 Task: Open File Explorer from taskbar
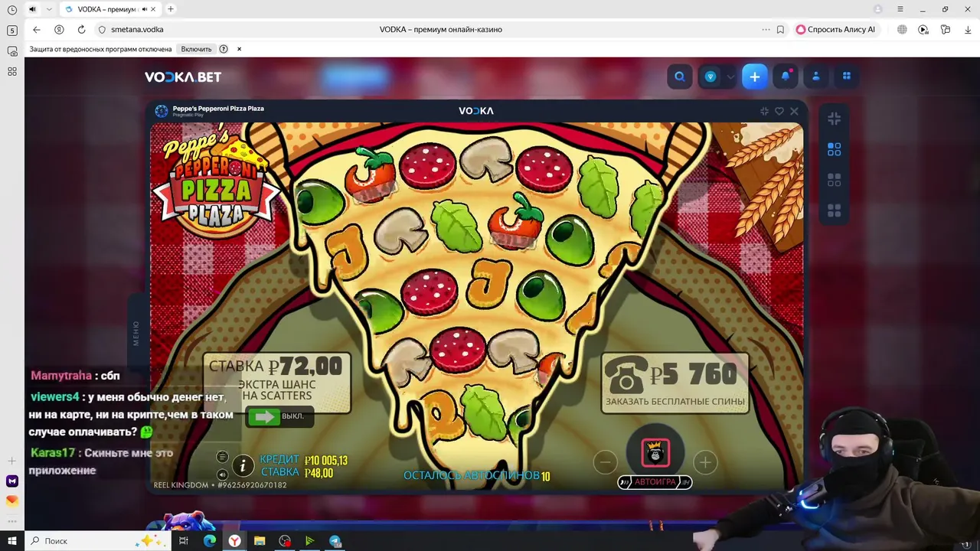point(260,541)
